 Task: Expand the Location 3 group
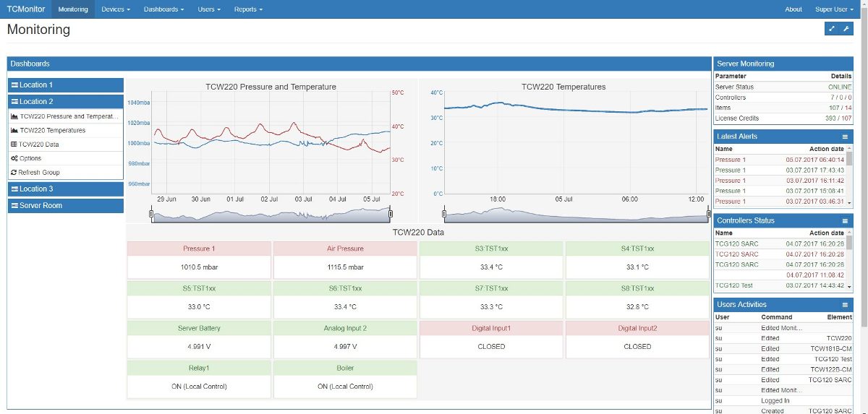[x=66, y=189]
